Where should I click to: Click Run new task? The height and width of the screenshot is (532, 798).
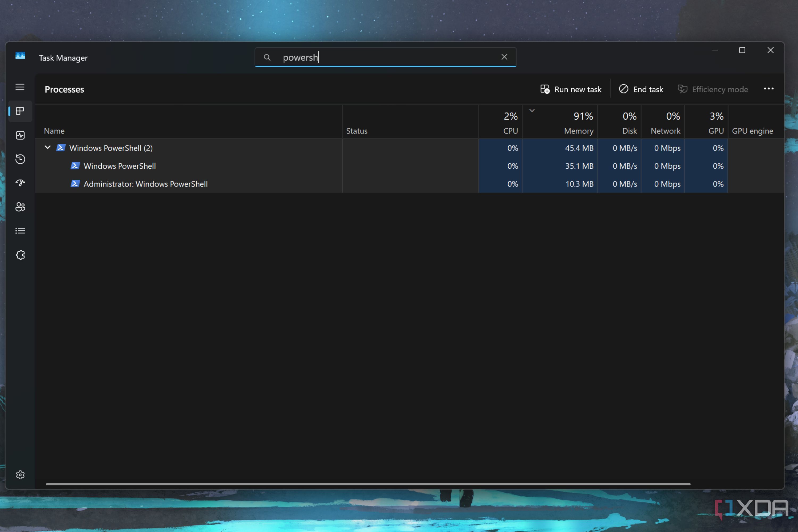571,89
